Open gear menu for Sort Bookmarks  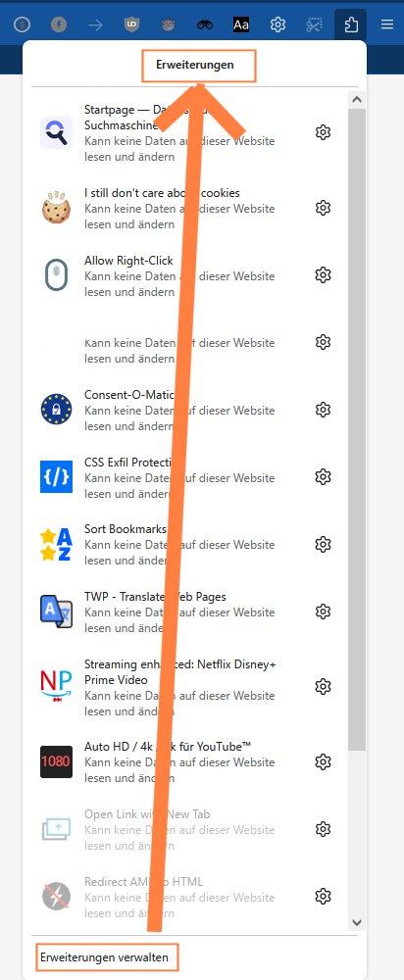323,544
